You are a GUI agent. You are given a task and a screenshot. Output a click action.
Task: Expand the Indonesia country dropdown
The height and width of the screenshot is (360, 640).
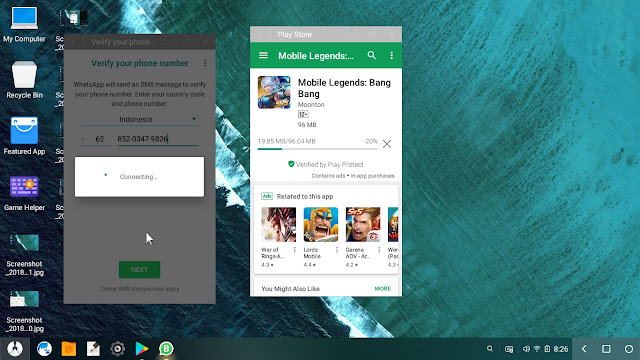[x=139, y=119]
